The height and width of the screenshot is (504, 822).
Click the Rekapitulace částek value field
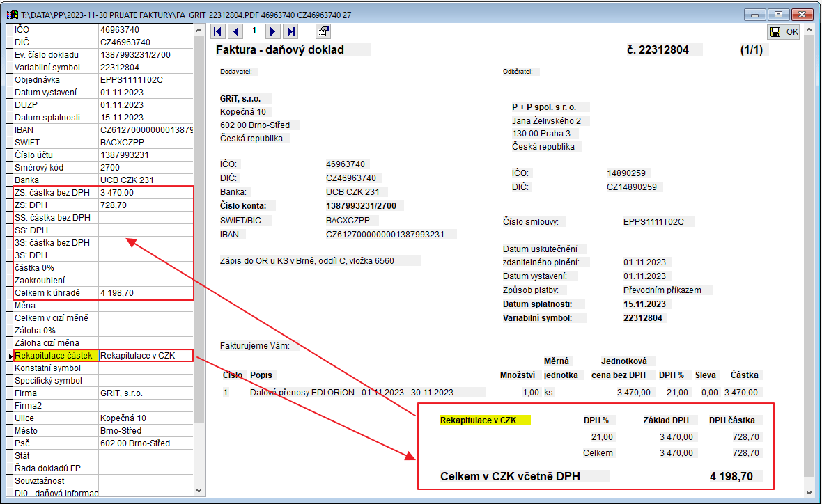coord(146,356)
